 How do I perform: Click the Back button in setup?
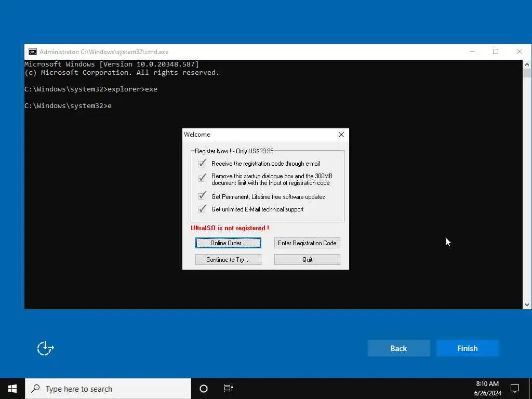[x=398, y=349]
